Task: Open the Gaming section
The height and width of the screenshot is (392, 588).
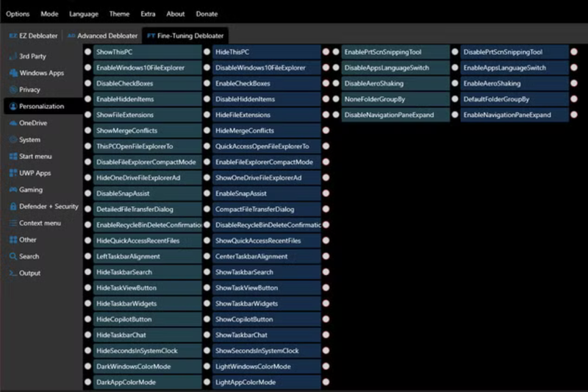Action: tap(30, 189)
